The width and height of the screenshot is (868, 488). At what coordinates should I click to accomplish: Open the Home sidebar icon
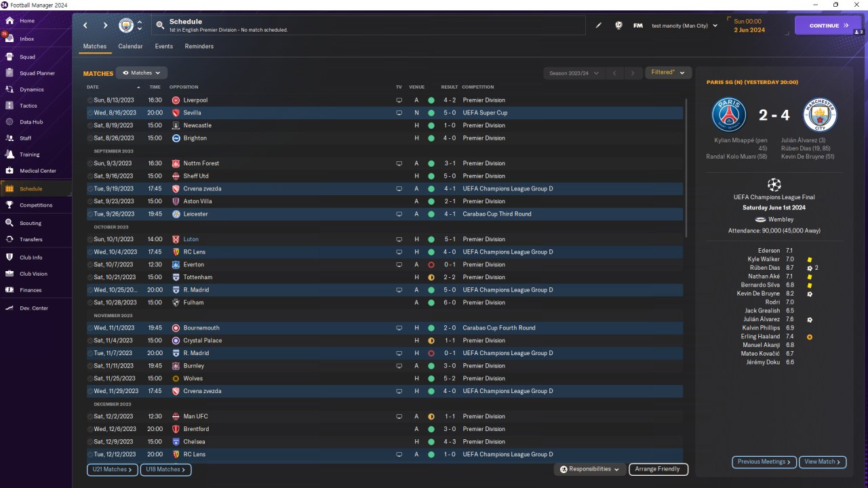tap(9, 21)
